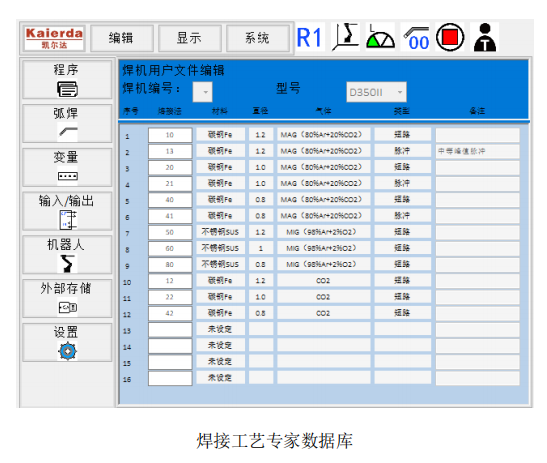The image size is (547, 463).
Task: Click the speed gauge icon
Action: pos(380,37)
